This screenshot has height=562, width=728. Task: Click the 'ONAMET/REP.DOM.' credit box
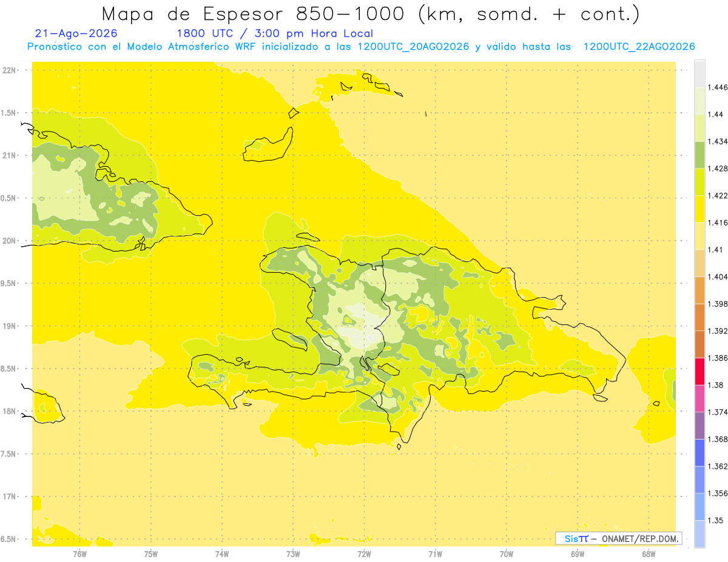pos(619,538)
